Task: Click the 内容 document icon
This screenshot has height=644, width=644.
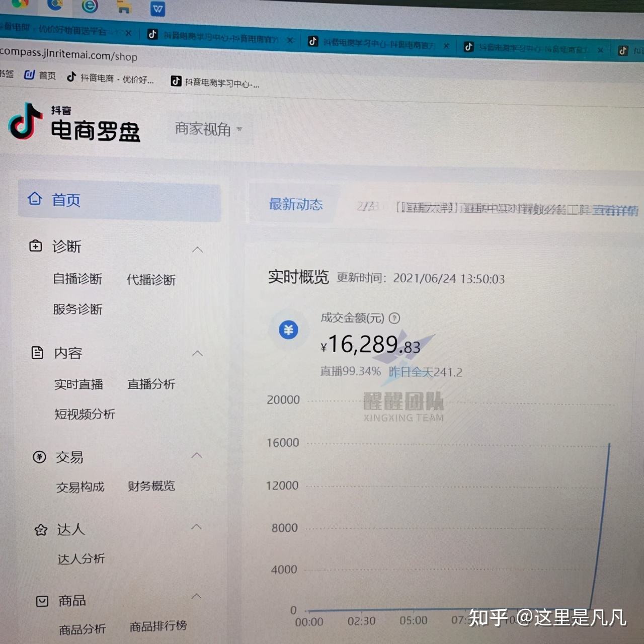Action: pos(37,353)
